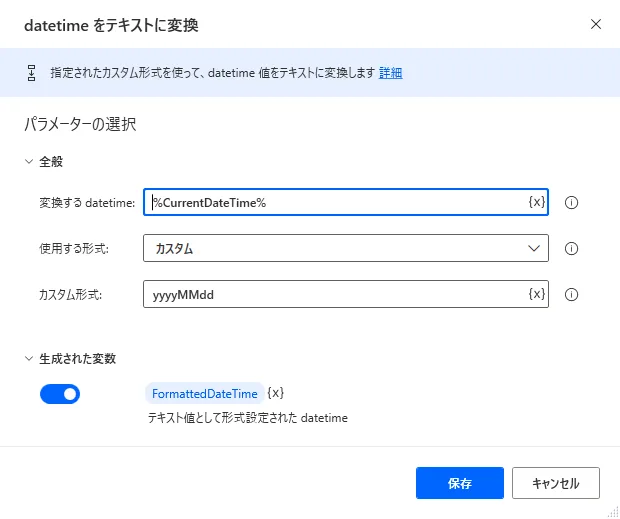Close the dialog with the X icon

point(596,23)
